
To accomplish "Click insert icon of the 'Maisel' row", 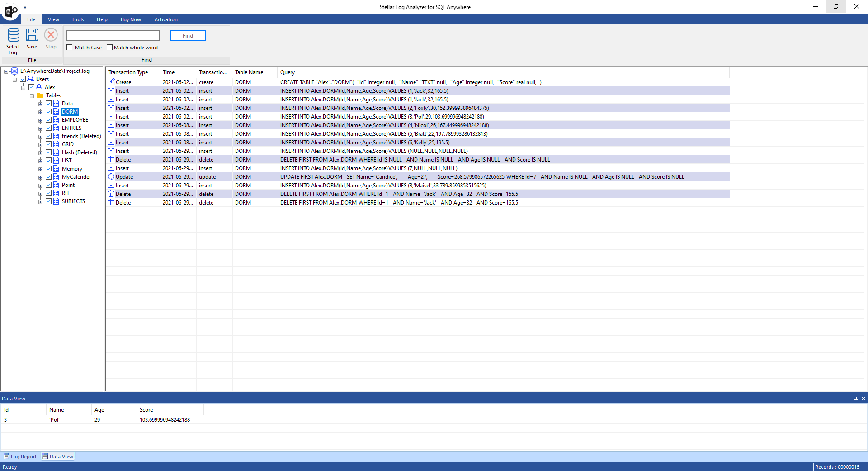I will (111, 185).
